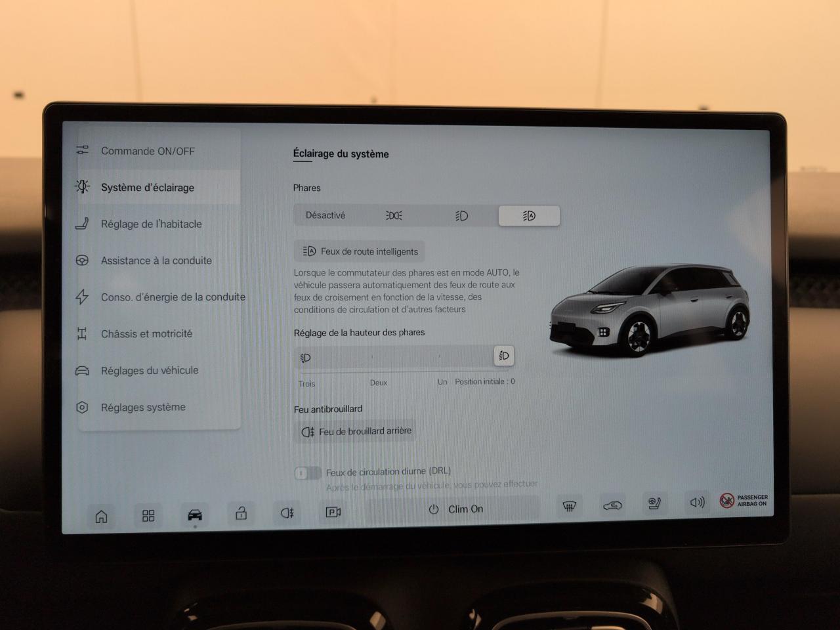840x630 pixels.
Task: Open Commande ON/OFF menu
Action: pos(157,151)
